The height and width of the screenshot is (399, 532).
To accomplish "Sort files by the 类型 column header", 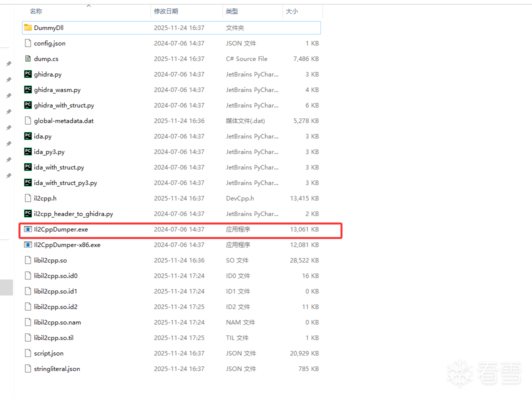I will point(232,11).
